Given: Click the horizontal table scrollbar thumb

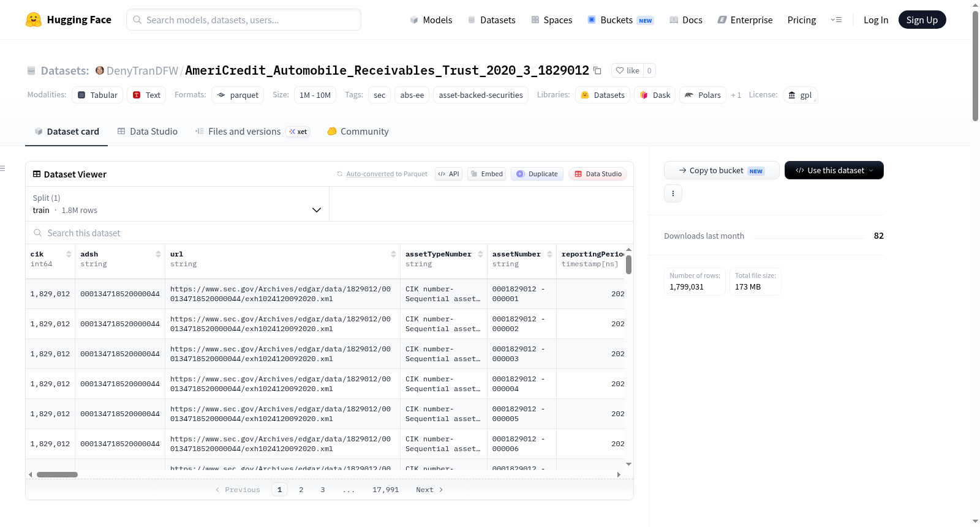Looking at the screenshot, I should pyautogui.click(x=57, y=474).
